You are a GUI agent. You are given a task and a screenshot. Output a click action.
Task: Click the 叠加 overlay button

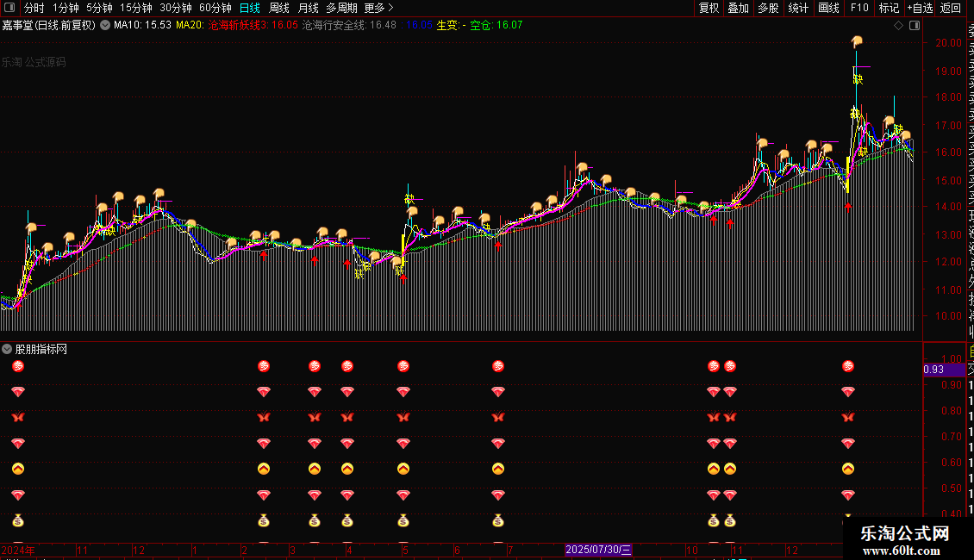(739, 8)
